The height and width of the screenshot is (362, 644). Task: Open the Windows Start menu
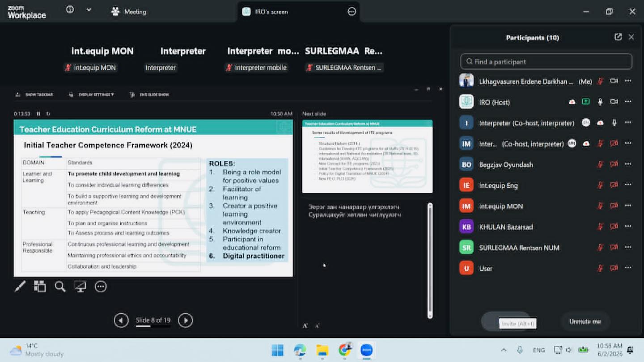(x=277, y=350)
